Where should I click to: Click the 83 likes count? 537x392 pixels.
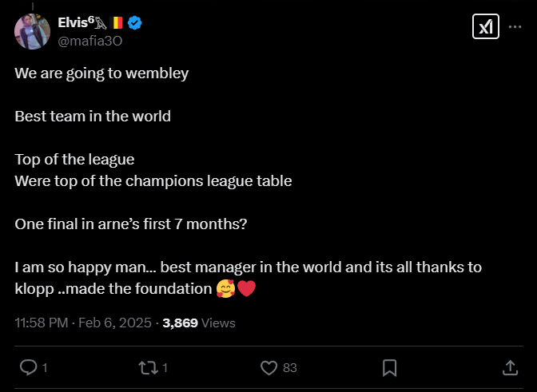point(290,368)
